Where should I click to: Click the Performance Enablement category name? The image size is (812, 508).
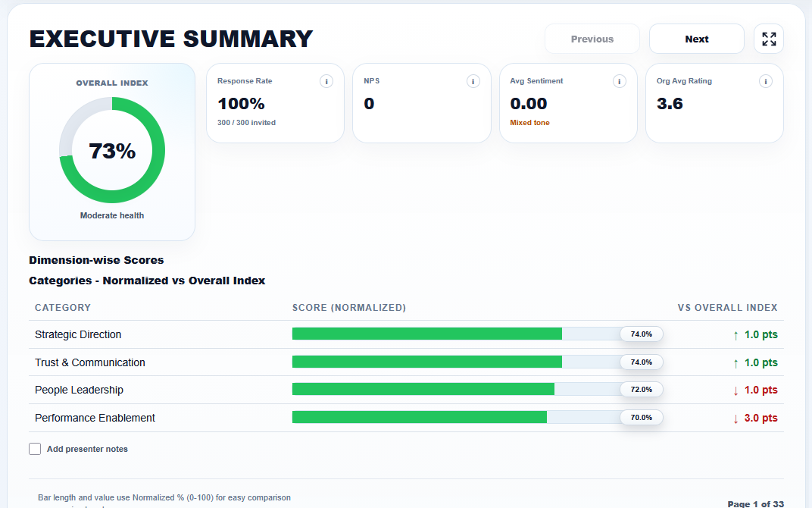coord(95,418)
